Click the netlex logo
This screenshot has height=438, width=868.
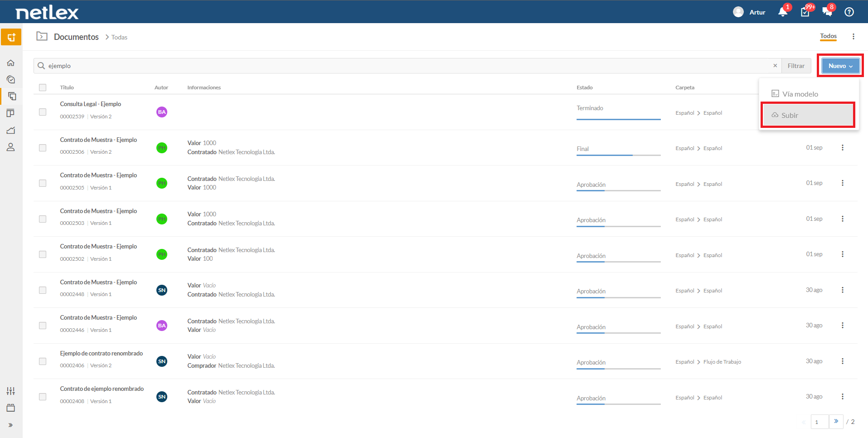click(47, 12)
